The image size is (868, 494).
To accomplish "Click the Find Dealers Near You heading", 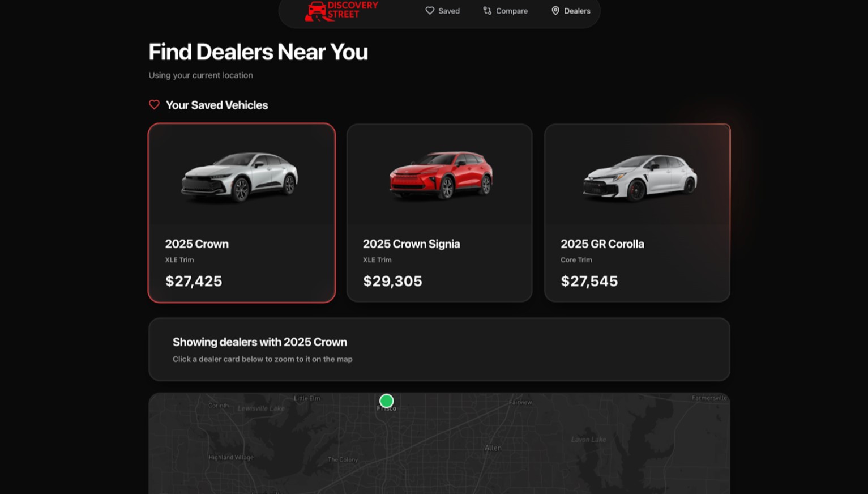I will pyautogui.click(x=258, y=52).
